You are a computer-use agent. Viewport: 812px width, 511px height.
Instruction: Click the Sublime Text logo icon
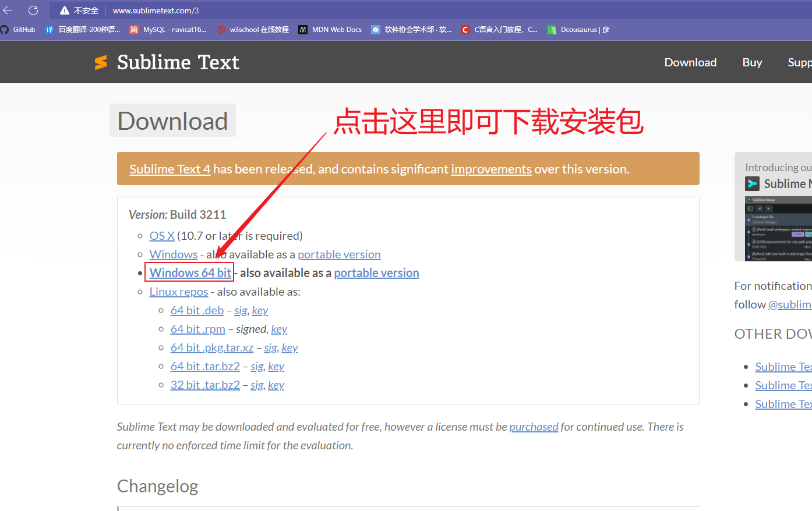tap(101, 62)
